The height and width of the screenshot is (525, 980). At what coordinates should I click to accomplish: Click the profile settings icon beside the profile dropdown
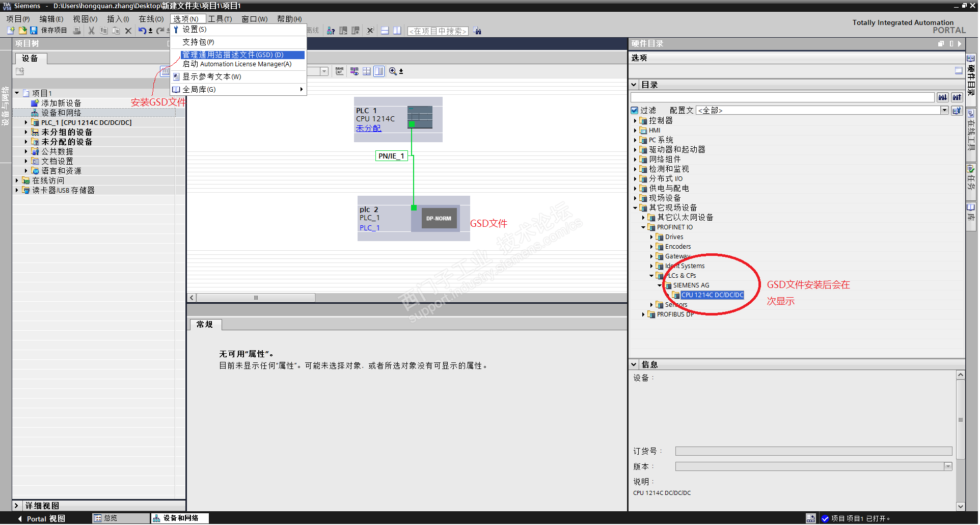957,111
